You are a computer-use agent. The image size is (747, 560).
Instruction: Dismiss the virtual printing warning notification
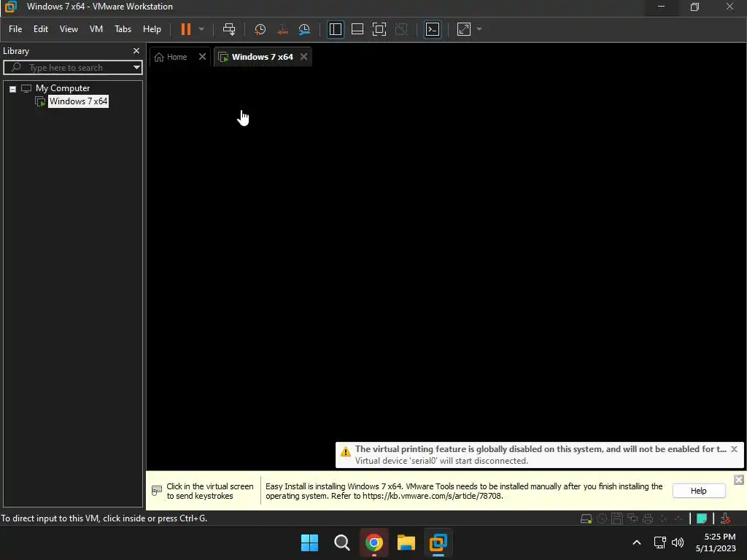click(734, 449)
